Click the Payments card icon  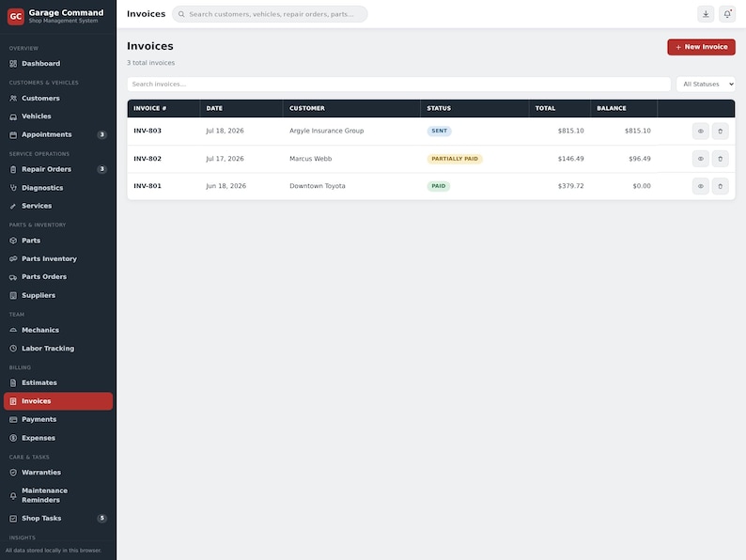(x=13, y=420)
